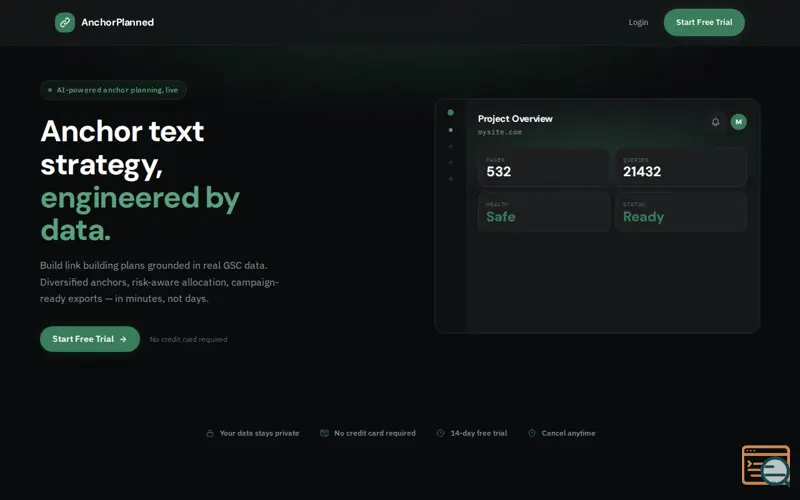Open the Login link
This screenshot has width=800, height=500.
pyautogui.click(x=638, y=22)
